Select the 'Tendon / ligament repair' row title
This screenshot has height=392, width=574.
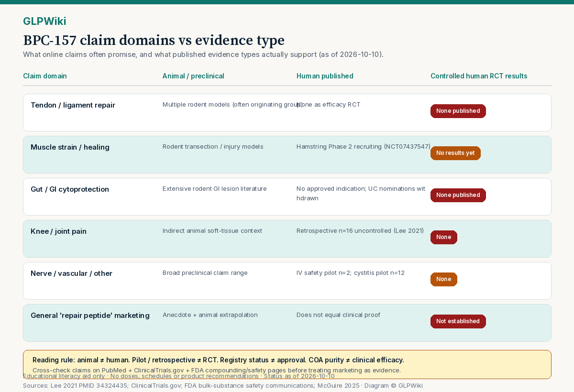coord(73,105)
